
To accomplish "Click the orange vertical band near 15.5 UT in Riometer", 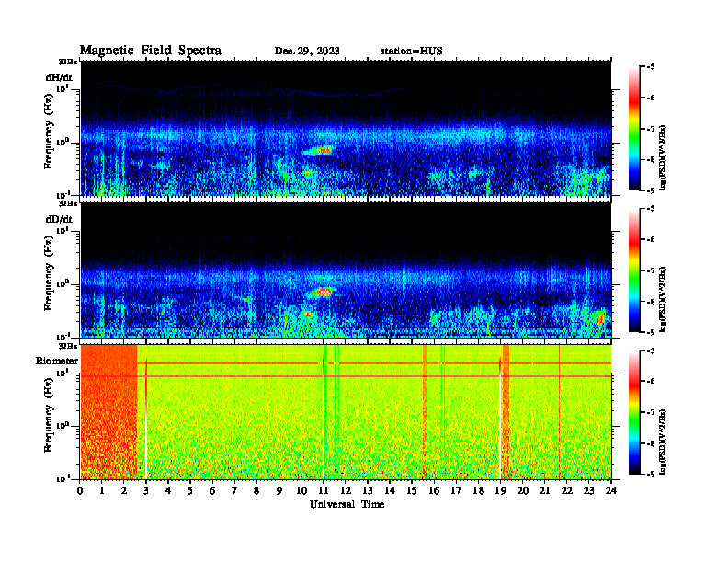I will (x=425, y=411).
